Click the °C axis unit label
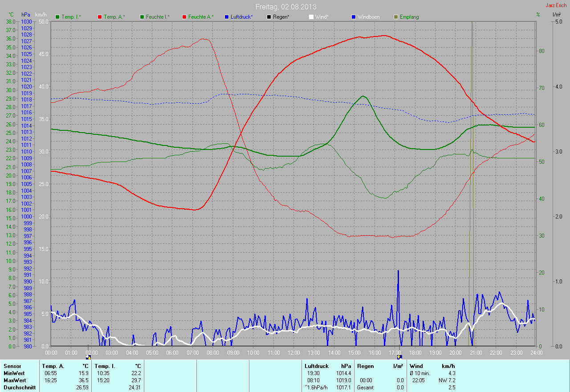The width and height of the screenshot is (570, 392). pyautogui.click(x=11, y=15)
